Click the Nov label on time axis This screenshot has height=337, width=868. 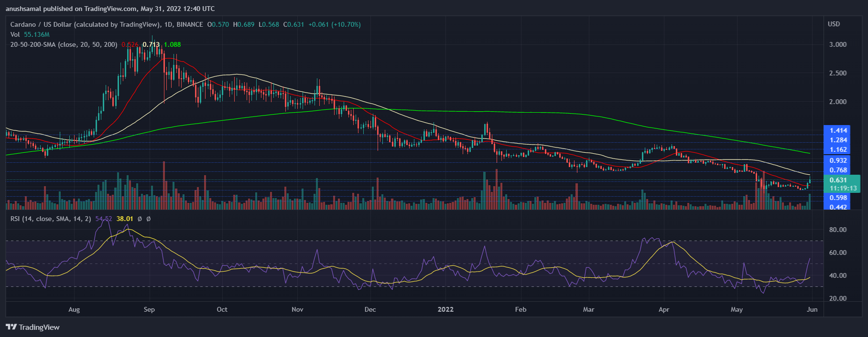click(297, 309)
